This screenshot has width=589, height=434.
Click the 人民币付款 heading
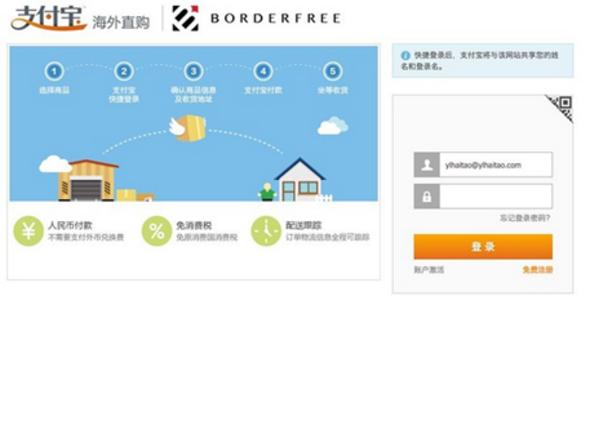tap(70, 225)
